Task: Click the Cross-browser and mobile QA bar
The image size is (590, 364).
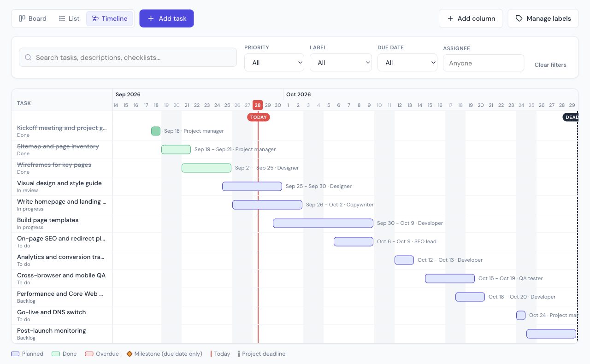Action: 450,278
